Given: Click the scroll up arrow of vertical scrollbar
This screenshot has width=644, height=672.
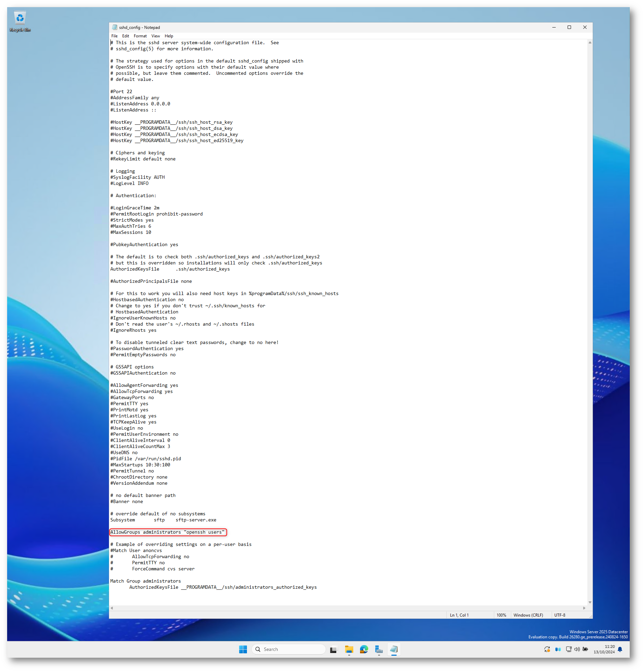Looking at the screenshot, I should (590, 42).
